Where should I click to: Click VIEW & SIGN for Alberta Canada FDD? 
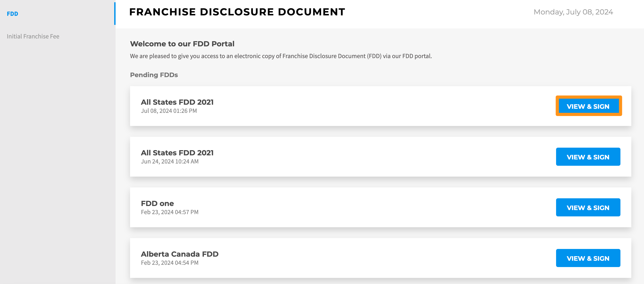pyautogui.click(x=588, y=258)
